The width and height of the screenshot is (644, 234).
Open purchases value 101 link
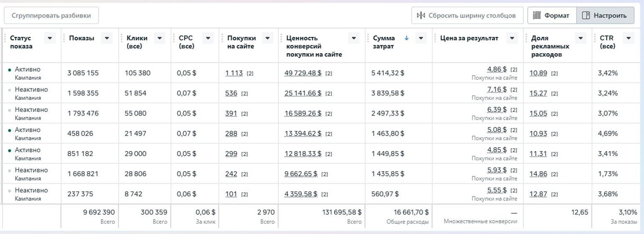pos(231,194)
